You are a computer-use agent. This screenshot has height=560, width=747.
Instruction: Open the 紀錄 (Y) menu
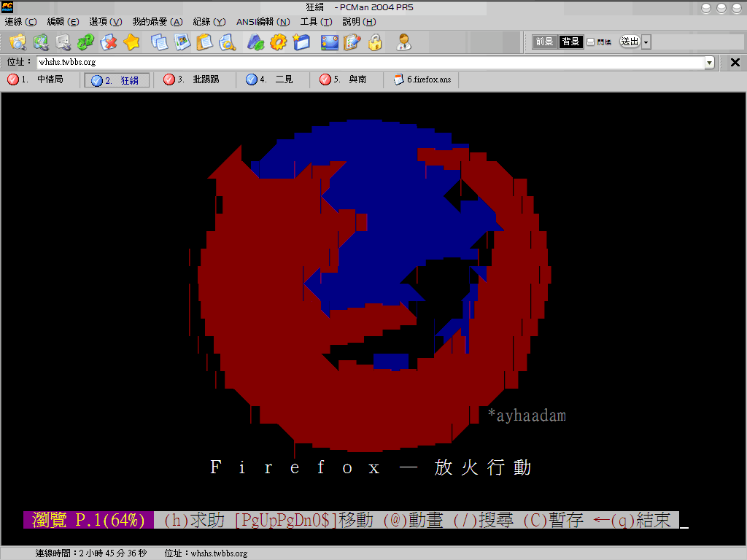click(x=209, y=22)
